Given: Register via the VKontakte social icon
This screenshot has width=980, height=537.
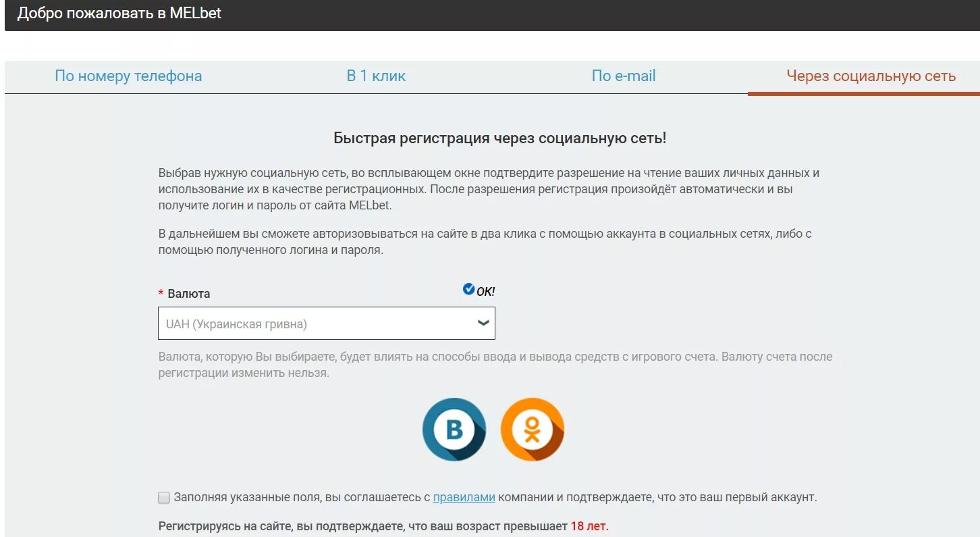Looking at the screenshot, I should click(x=454, y=430).
